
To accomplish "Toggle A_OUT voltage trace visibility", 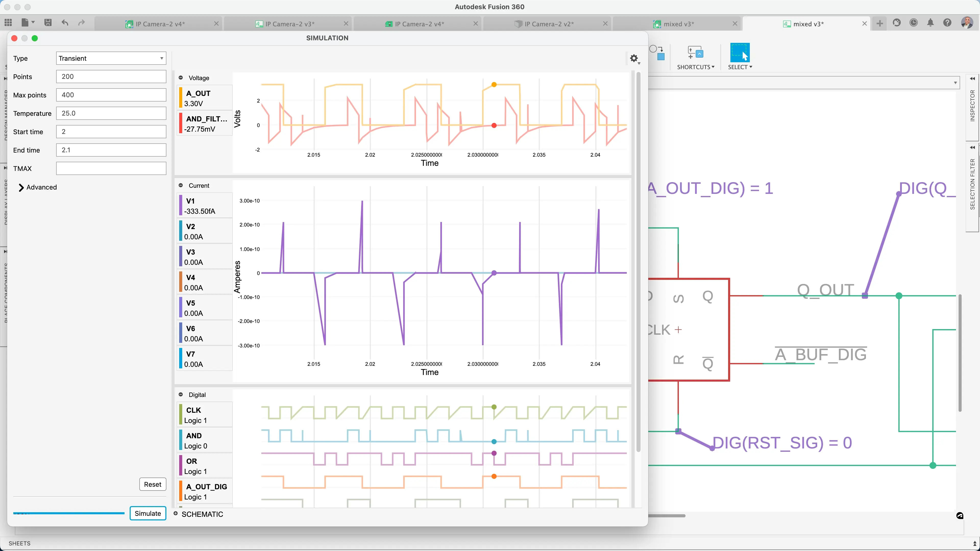I will (x=205, y=98).
